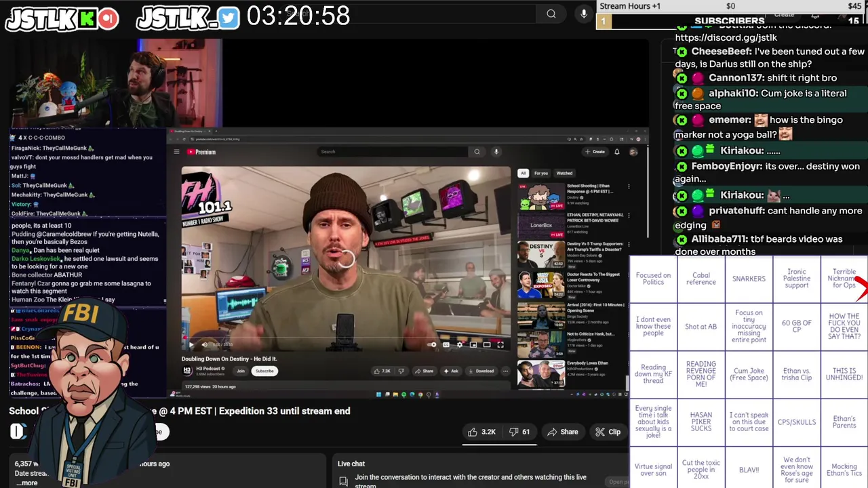Activate voice search mic in inner YouTube
This screenshot has height=488, width=868.
[496, 152]
